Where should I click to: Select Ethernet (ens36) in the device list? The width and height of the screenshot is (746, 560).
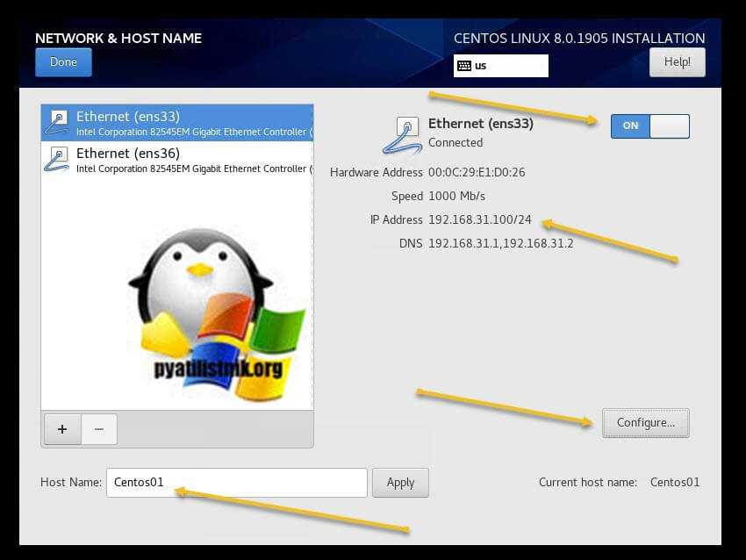[x=177, y=160]
